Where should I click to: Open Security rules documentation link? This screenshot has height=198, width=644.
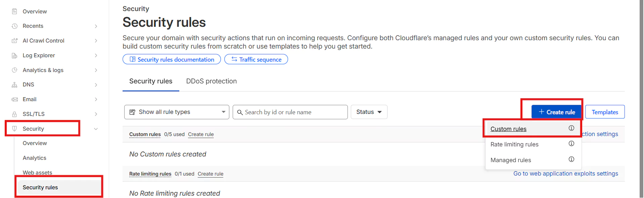point(172,59)
